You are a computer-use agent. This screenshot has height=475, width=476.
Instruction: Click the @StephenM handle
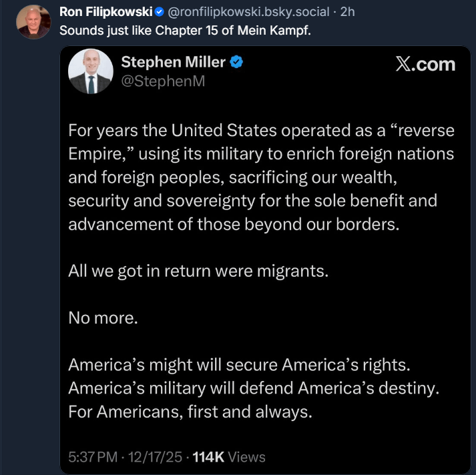163,82
